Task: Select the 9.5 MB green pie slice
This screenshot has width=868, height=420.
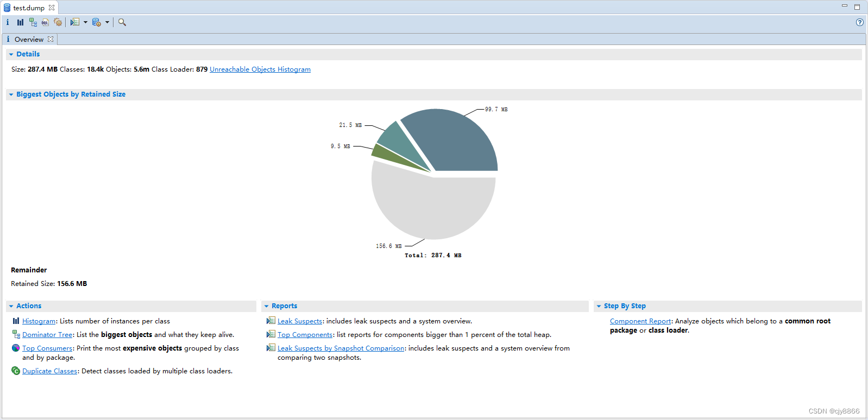Action: pyautogui.click(x=389, y=156)
